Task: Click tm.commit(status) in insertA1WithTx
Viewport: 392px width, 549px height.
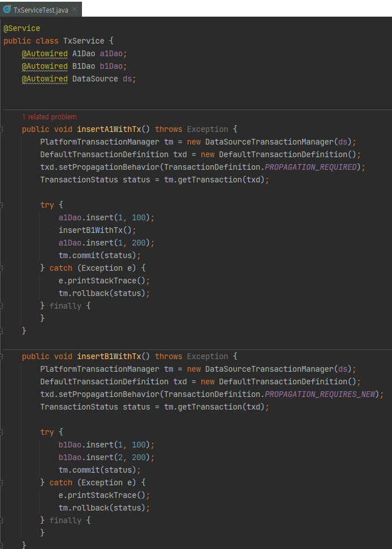Action: coord(97,255)
